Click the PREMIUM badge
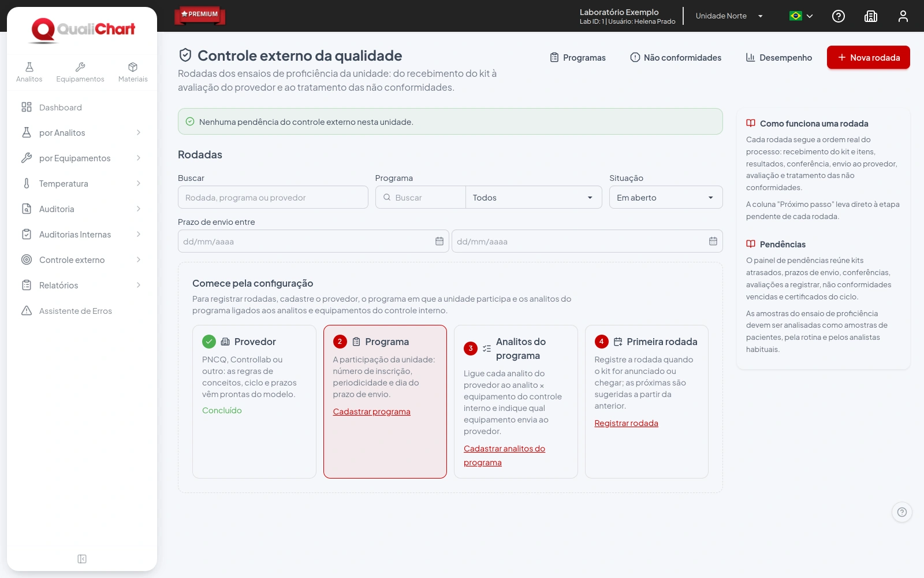The height and width of the screenshot is (578, 924). point(200,15)
